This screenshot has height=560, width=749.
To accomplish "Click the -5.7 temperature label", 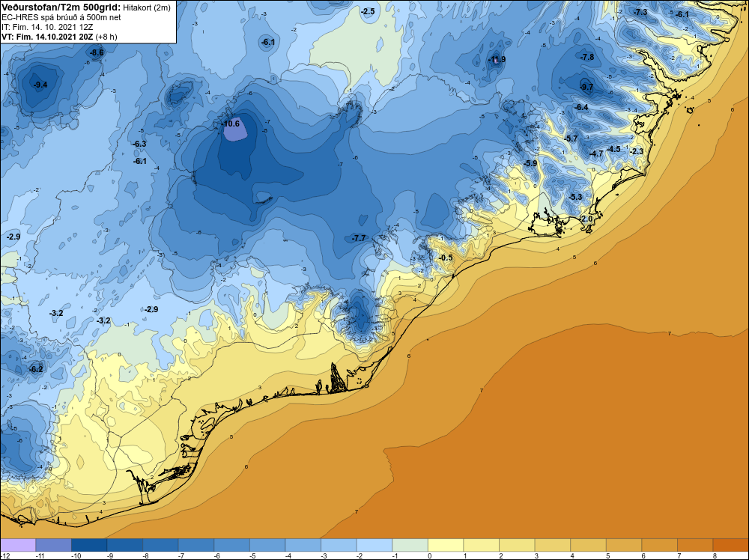I will (x=571, y=139).
